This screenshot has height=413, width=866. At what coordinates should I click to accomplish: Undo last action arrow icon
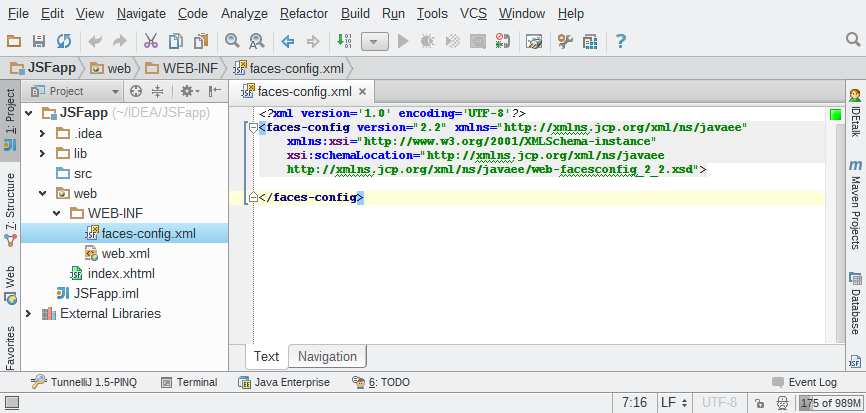(x=96, y=41)
